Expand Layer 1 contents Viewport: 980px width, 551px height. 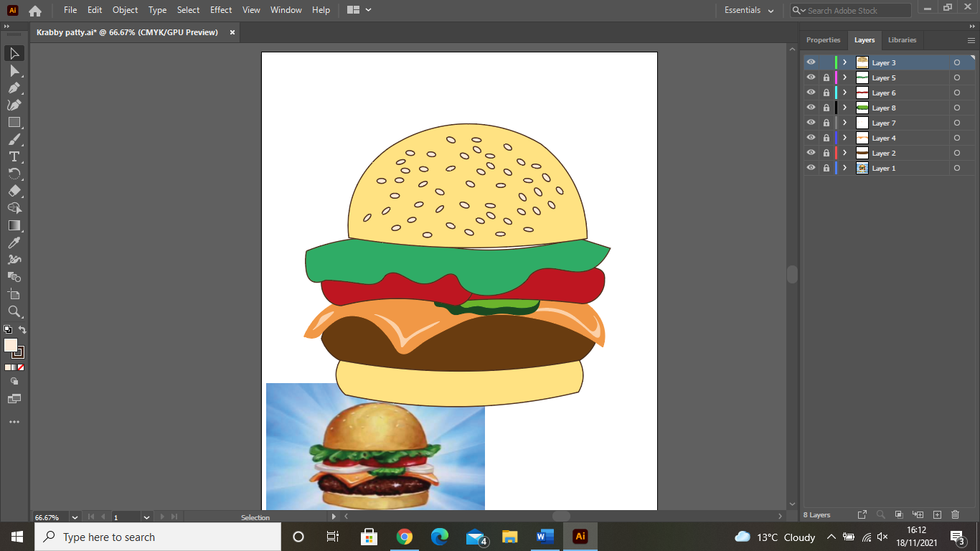[845, 168]
